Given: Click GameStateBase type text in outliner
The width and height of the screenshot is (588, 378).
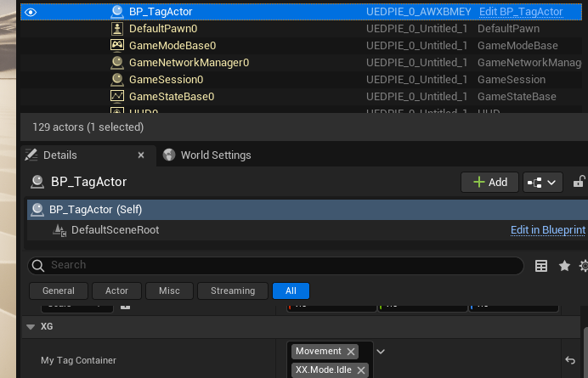Looking at the screenshot, I should click(x=517, y=96).
